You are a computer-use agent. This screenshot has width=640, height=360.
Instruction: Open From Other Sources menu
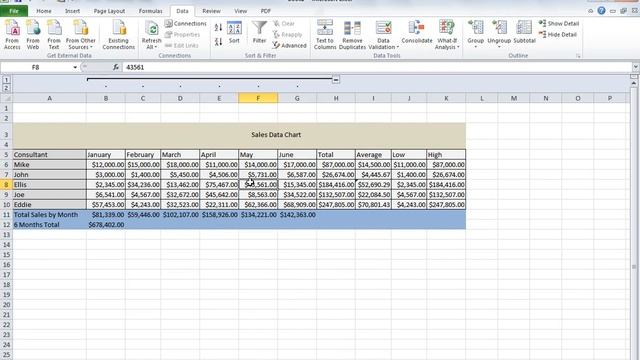coord(80,35)
